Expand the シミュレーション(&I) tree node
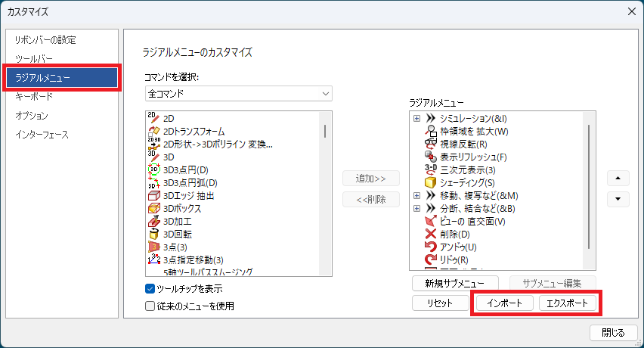This screenshot has height=348, width=644. click(416, 118)
